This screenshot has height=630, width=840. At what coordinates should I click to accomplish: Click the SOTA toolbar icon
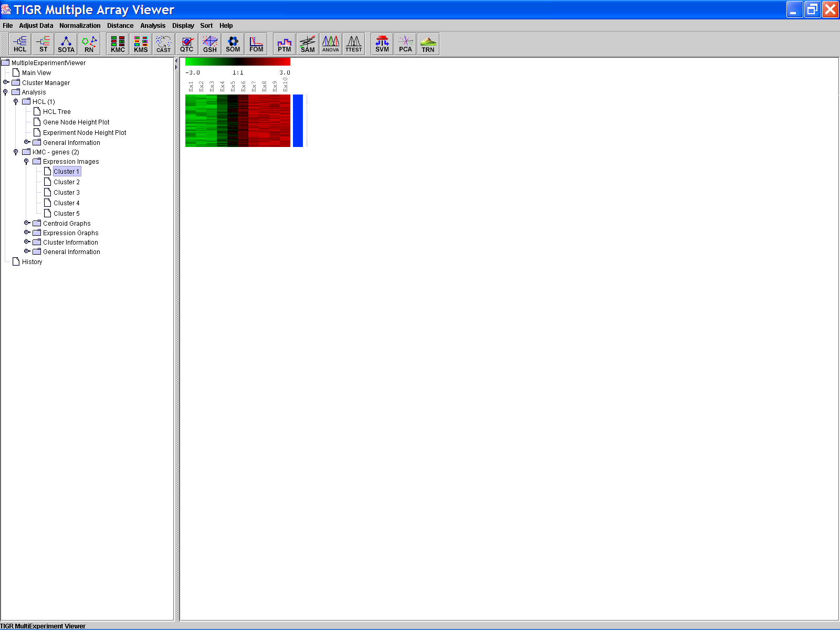point(66,44)
